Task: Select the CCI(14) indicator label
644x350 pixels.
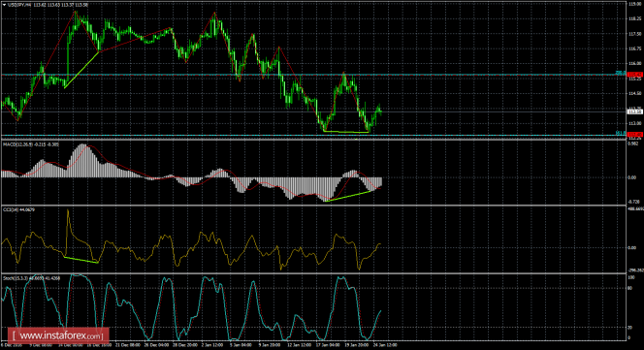Action: coord(9,209)
